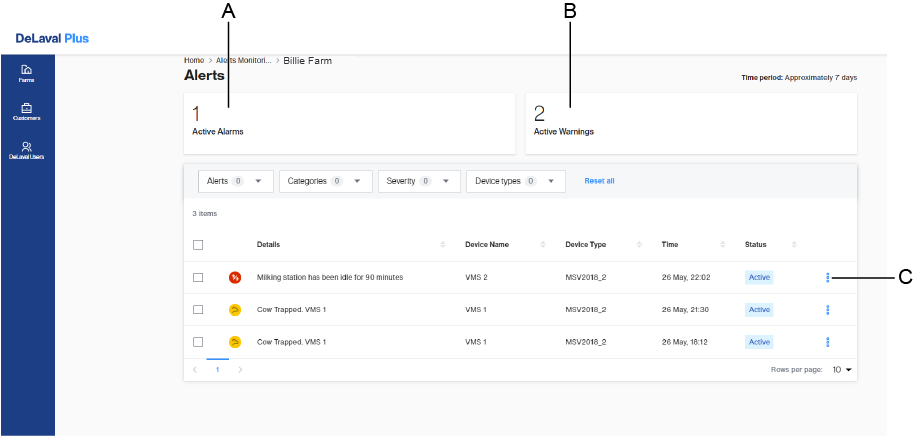Expand the Device types filter
The height and width of the screenshot is (436, 913).
coord(515,181)
